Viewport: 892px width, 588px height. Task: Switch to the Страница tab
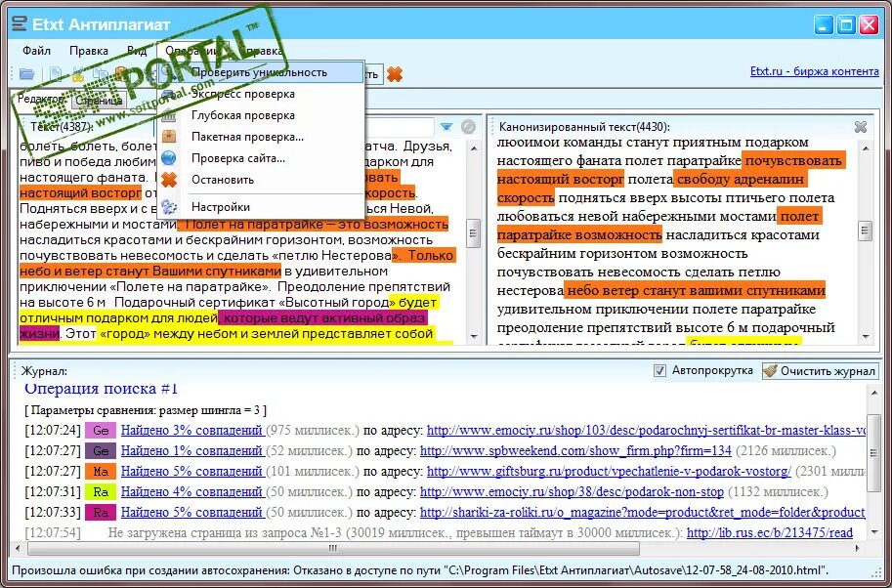pos(99,100)
